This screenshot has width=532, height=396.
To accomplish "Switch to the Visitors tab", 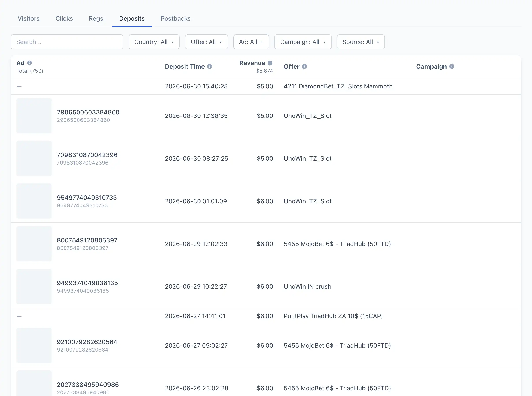I will [29, 18].
